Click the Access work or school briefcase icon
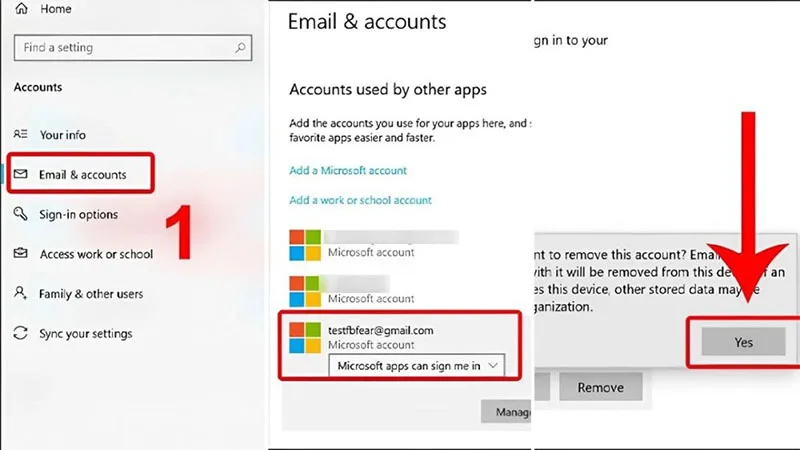The image size is (800, 450). pyautogui.click(x=20, y=253)
